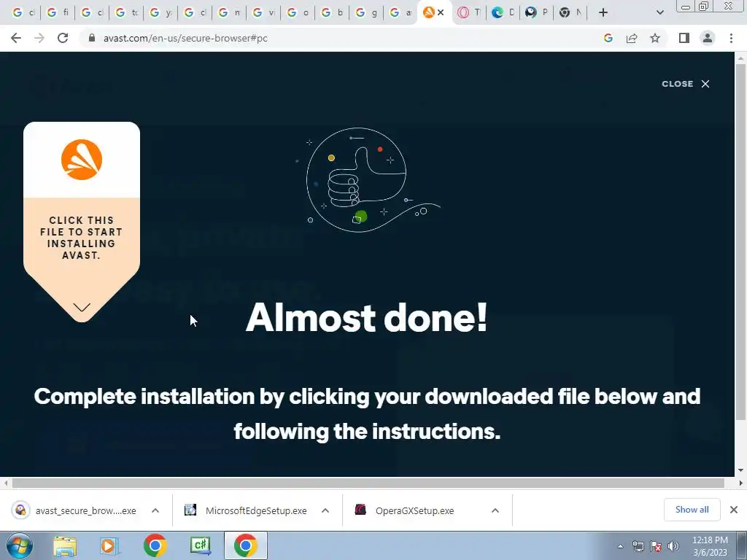Open the C# application in the taskbar
Viewport: 747px width, 560px height.
tap(200, 545)
